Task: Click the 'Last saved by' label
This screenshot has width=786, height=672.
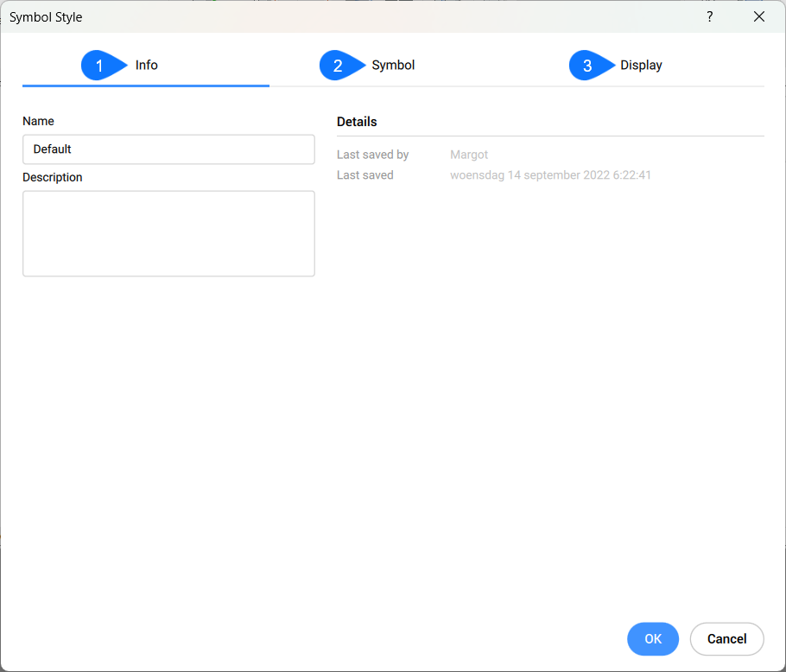Action: 372,155
